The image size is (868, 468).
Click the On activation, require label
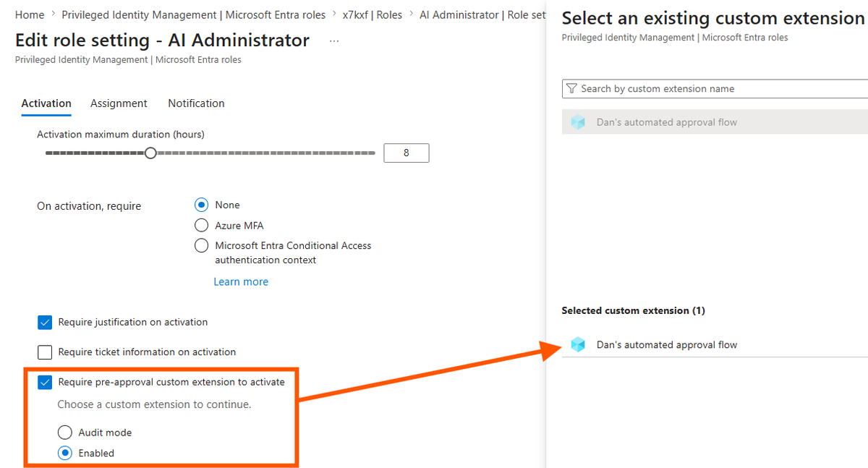pos(89,206)
